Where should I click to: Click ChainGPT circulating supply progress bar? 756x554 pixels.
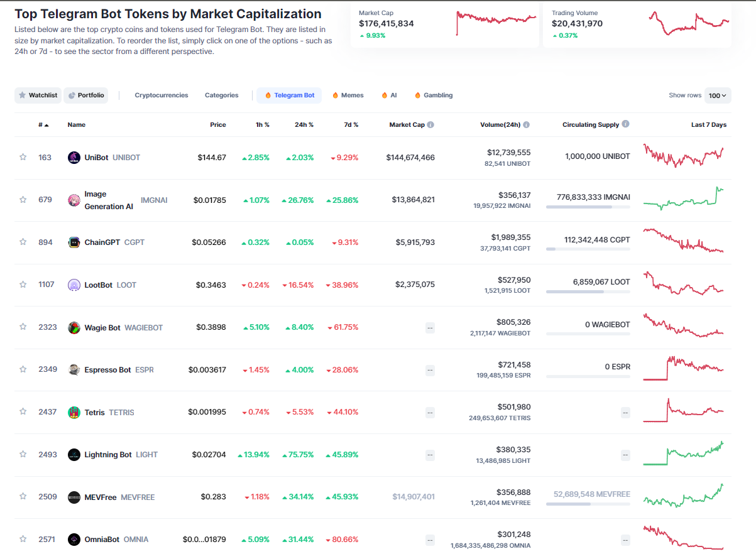[588, 249]
